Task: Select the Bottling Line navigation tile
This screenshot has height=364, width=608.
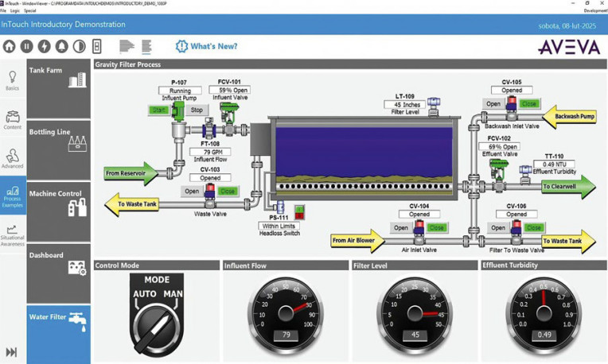Action: pyautogui.click(x=58, y=149)
